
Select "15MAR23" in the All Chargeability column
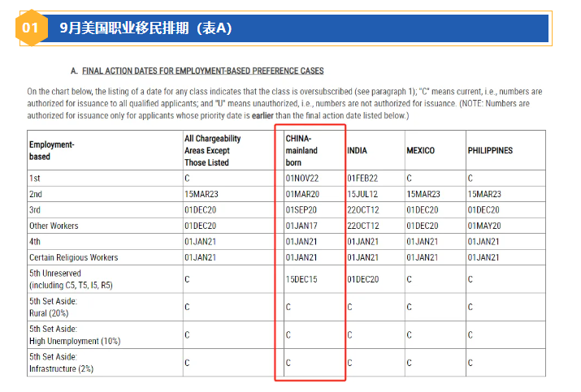pos(202,194)
